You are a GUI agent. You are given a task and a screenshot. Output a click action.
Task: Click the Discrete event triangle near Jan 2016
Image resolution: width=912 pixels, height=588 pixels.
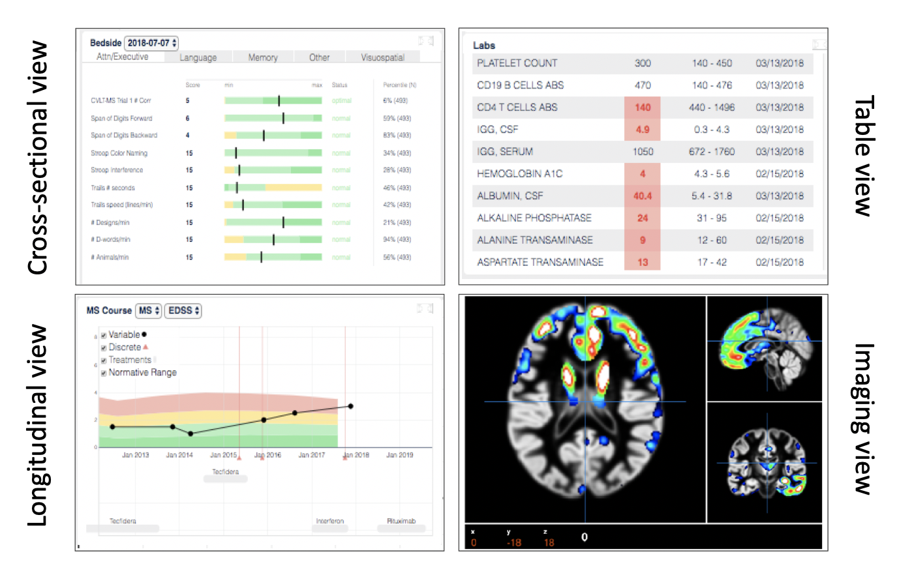pyautogui.click(x=262, y=458)
